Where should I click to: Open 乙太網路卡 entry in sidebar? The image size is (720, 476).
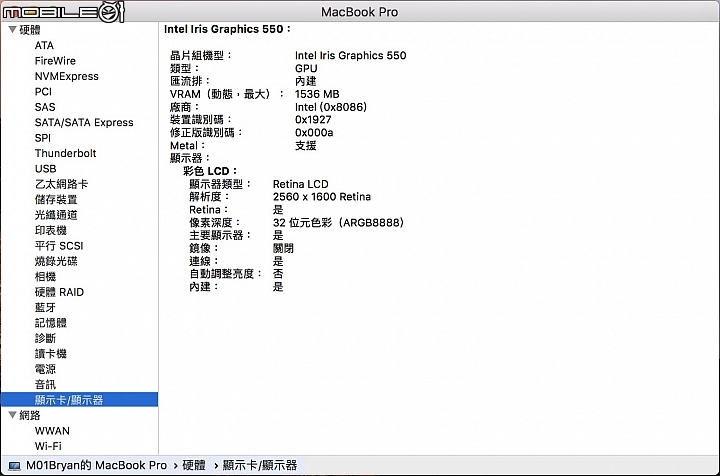62,184
